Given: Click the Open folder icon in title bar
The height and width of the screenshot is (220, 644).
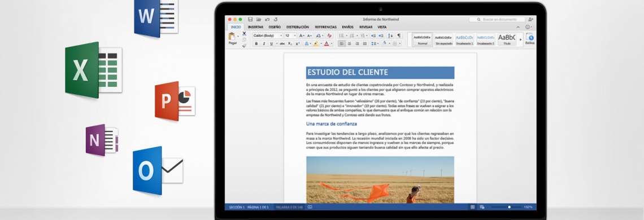Looking at the screenshot, I should coord(259,19).
